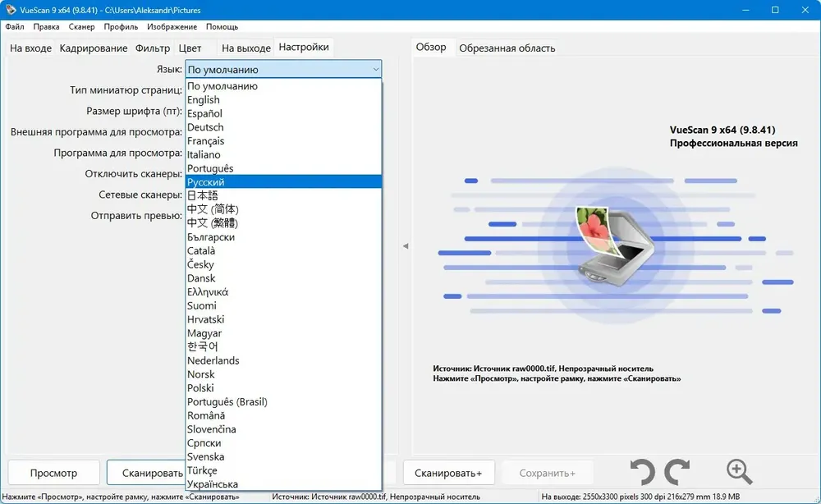The width and height of the screenshot is (821, 504).
Task: Rotate image left with counterclockwise arrow icon
Action: point(642,472)
